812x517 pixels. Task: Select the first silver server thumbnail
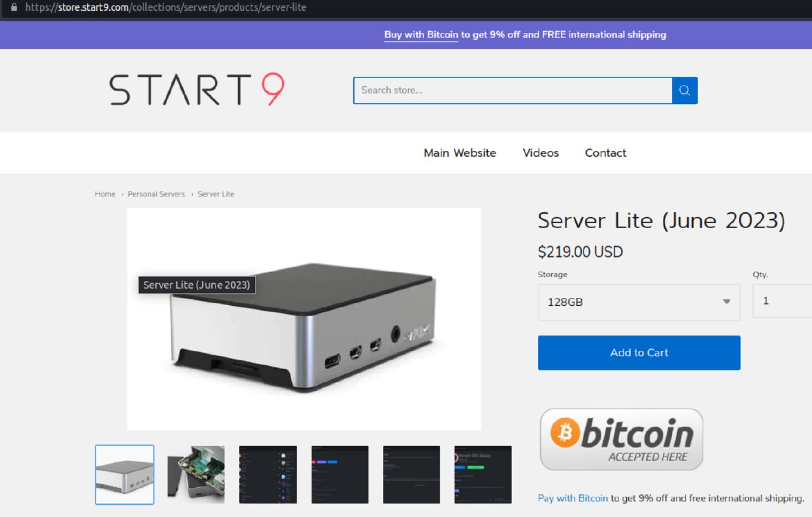124,474
